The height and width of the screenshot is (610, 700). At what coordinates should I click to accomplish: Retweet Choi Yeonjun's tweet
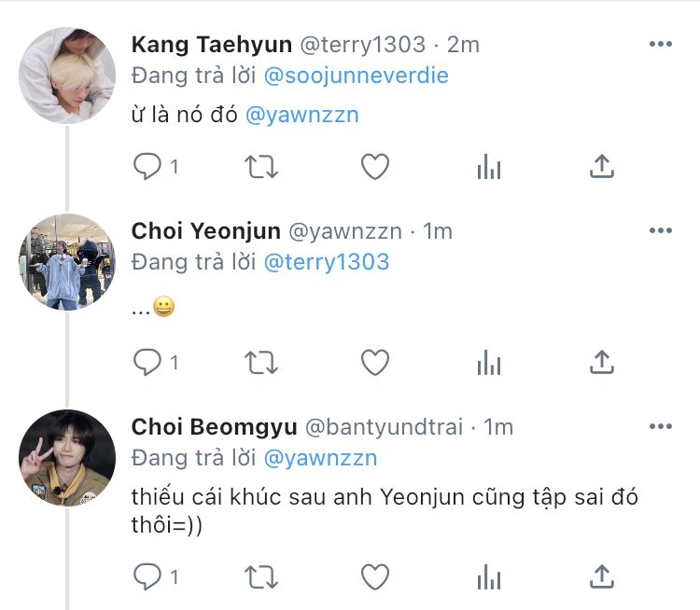(x=261, y=362)
